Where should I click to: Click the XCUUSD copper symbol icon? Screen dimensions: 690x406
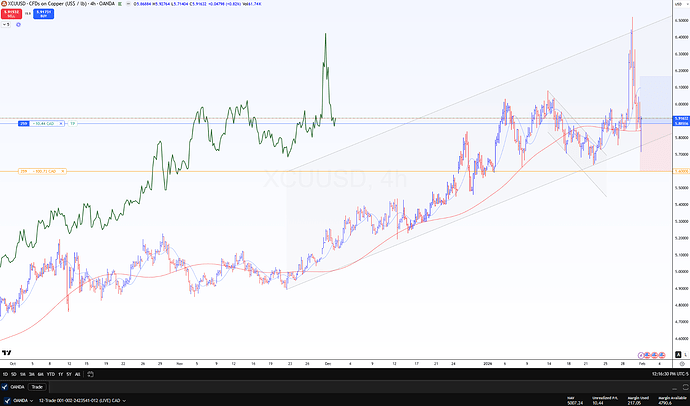coord(4,4)
